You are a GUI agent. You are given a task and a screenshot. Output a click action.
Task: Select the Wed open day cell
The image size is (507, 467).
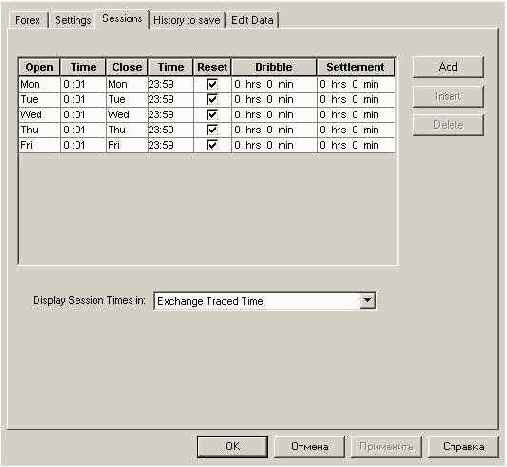tap(39, 114)
